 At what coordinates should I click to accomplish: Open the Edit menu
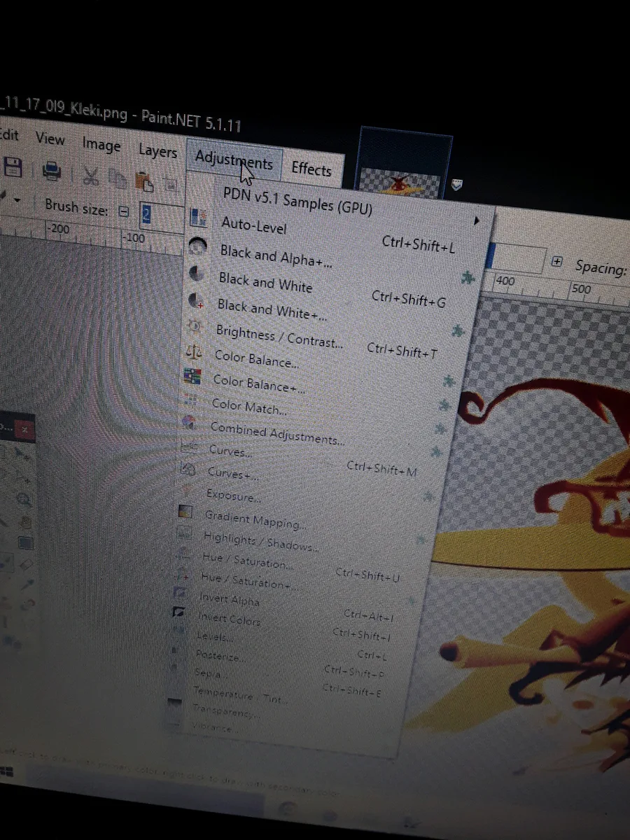click(8, 134)
